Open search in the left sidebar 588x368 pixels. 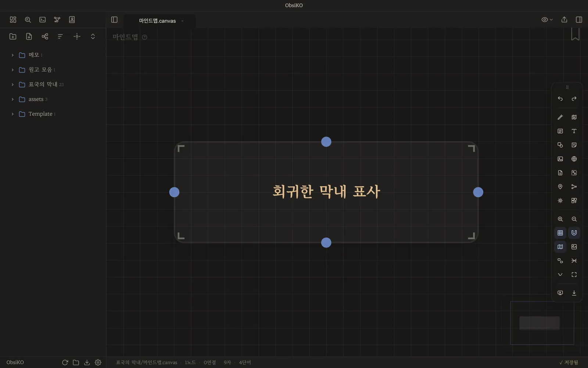pyautogui.click(x=28, y=20)
